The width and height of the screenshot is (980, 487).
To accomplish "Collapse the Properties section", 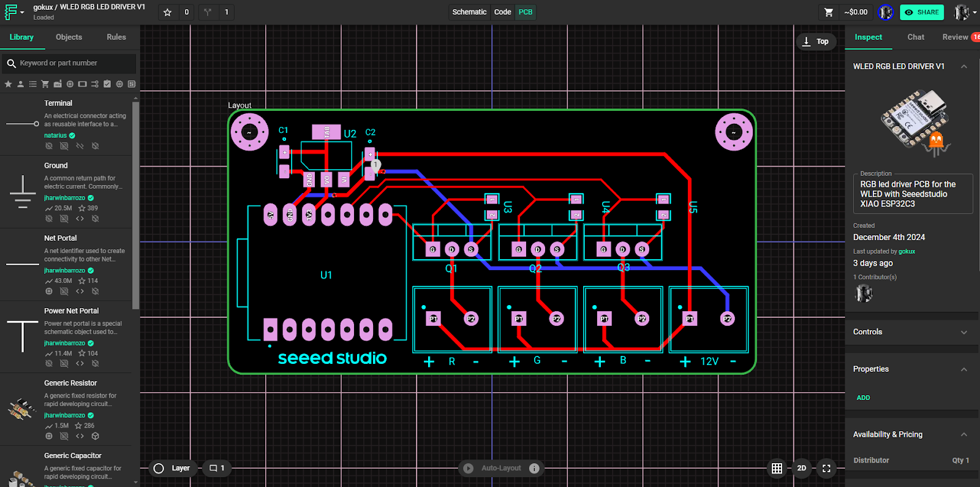I will click(x=964, y=369).
